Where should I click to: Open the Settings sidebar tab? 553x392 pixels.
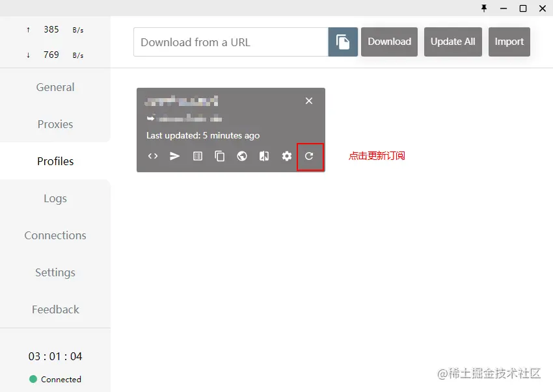[55, 272]
